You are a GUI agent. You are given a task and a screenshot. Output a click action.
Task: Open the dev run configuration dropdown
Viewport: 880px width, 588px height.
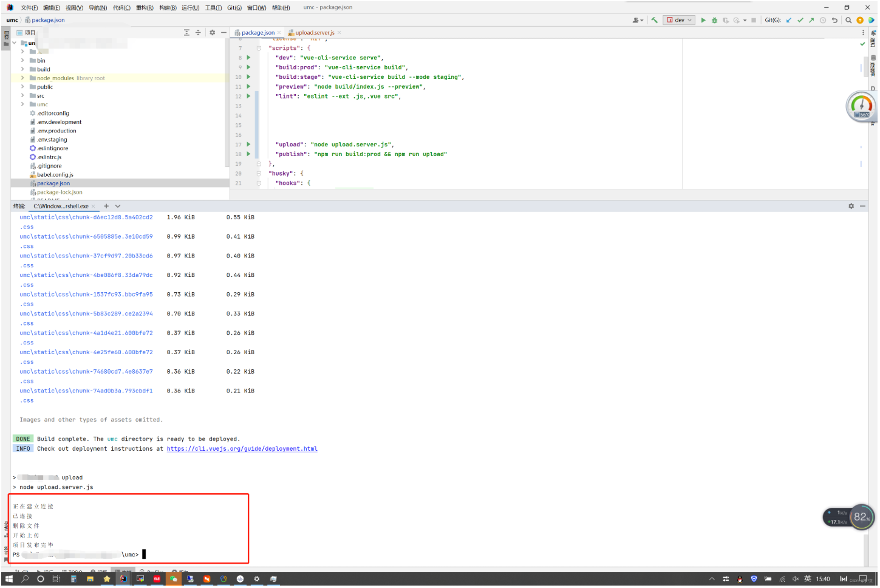pos(680,20)
